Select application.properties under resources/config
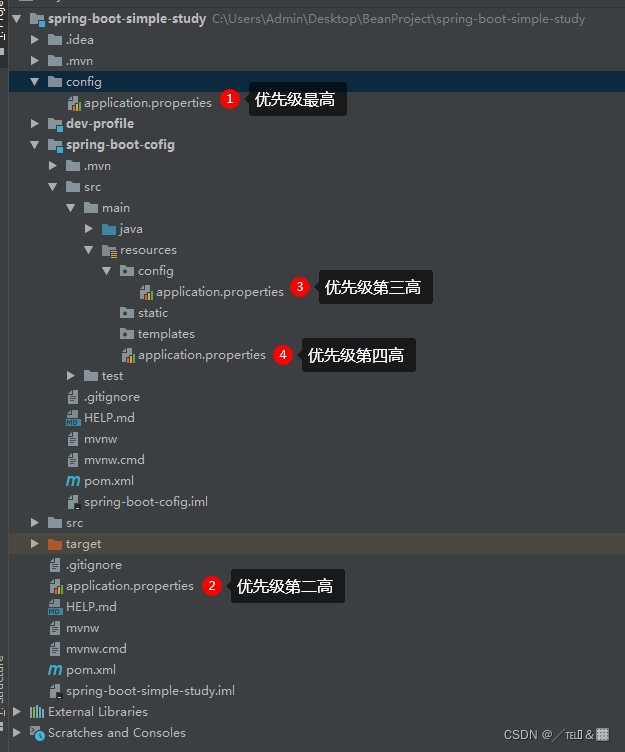The image size is (625, 752). pos(220,292)
